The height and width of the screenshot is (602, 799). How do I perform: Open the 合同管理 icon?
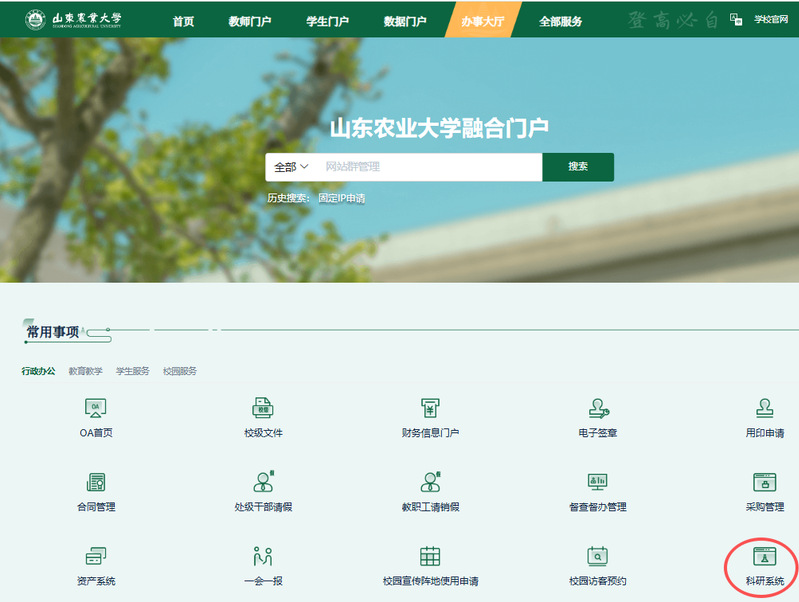tap(95, 482)
